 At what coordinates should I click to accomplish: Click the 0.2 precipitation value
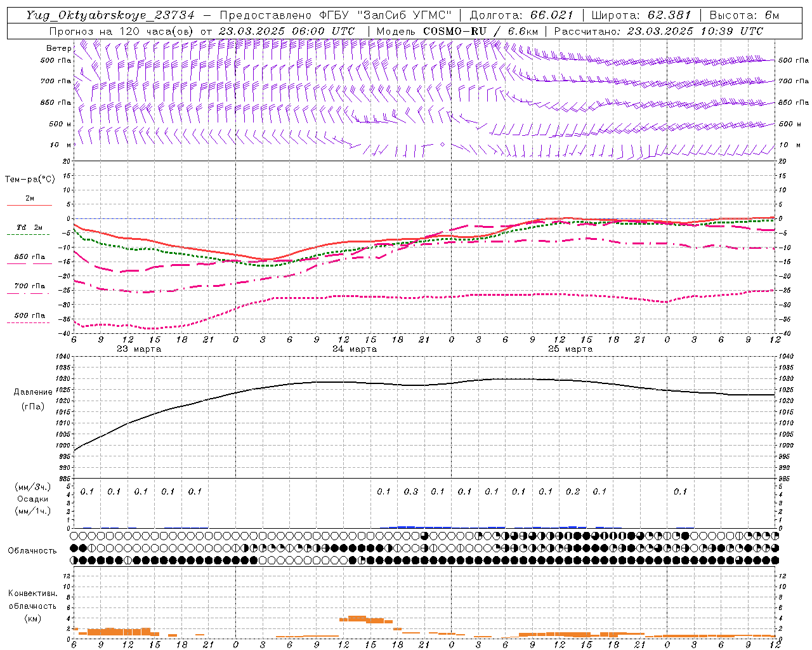point(573,491)
